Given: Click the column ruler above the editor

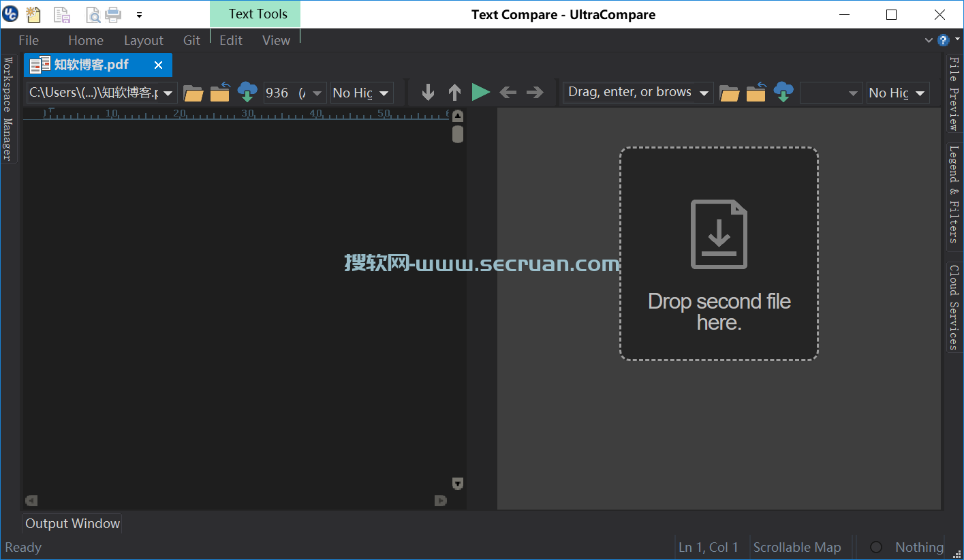Looking at the screenshot, I should [x=236, y=114].
